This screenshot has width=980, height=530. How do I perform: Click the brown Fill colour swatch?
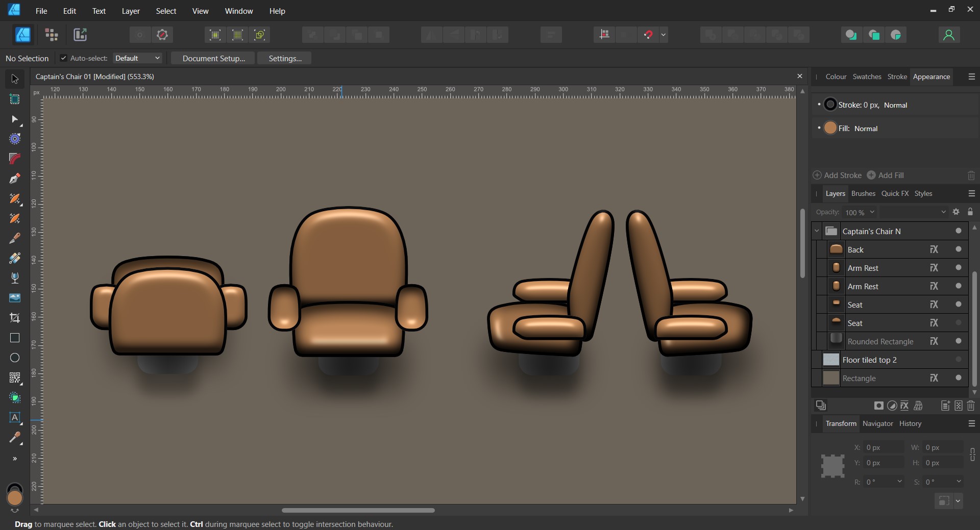(830, 128)
